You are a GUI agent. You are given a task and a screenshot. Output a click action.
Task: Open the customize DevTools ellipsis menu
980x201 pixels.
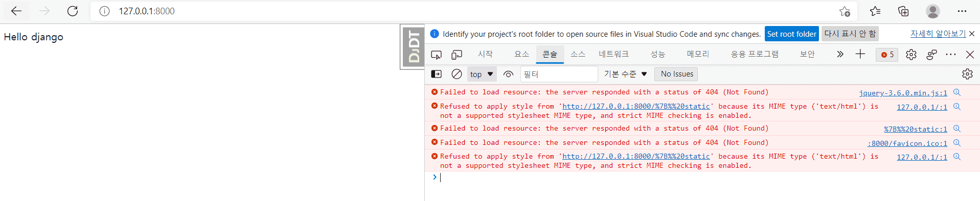point(951,55)
